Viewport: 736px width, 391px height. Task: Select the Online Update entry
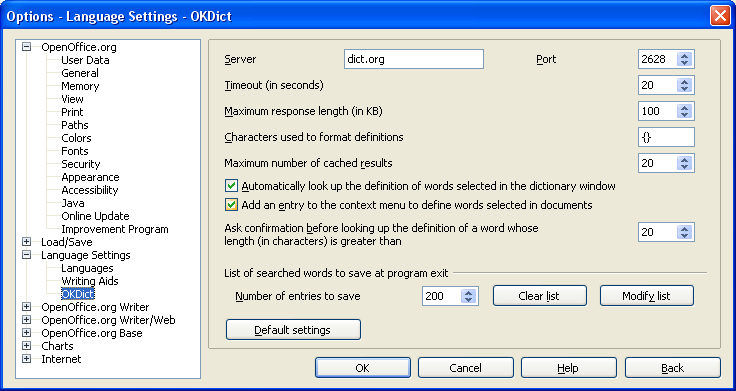95,216
